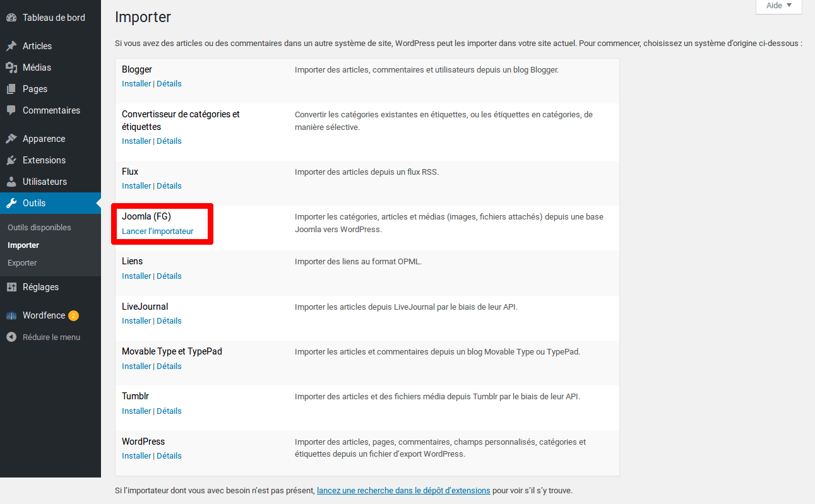Image resolution: width=815 pixels, height=504 pixels.
Task: Expand the Aide dropdown
Action: (778, 6)
